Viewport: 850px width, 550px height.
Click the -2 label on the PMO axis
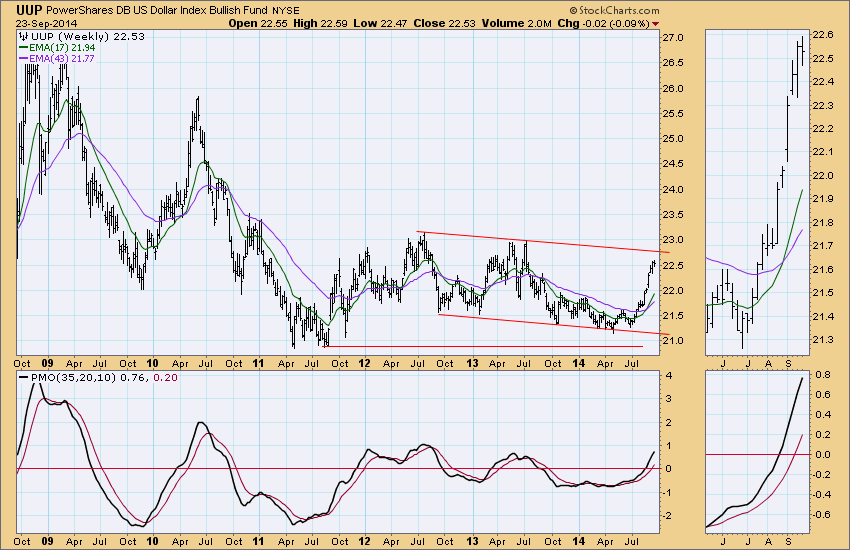click(667, 516)
